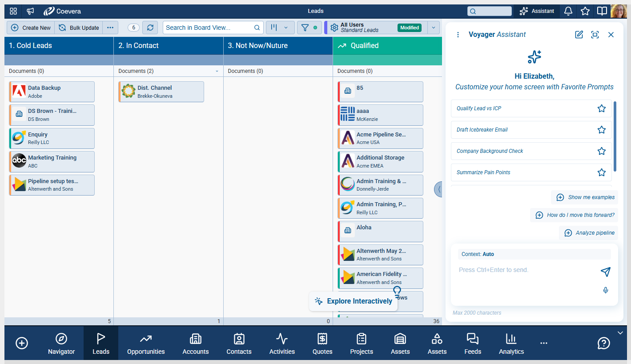Screen dimensions: 631x364
Task: Go to Accounts tab
Action: coord(196,344)
